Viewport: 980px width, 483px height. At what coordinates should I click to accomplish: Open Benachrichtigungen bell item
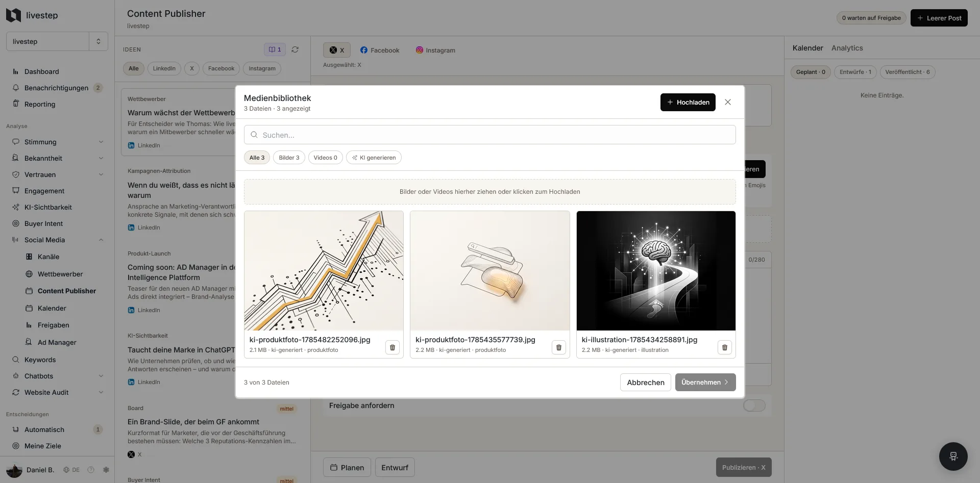point(57,88)
